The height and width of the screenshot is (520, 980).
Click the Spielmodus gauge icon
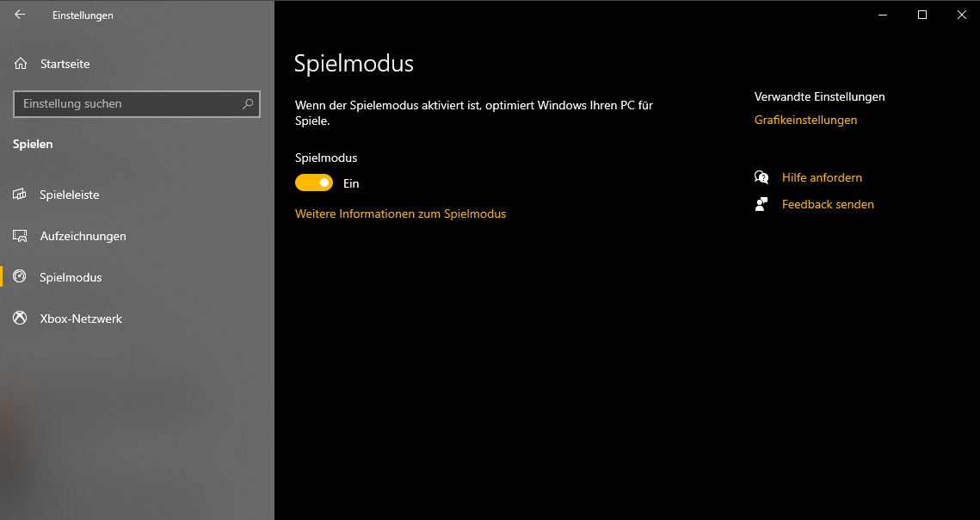click(20, 277)
